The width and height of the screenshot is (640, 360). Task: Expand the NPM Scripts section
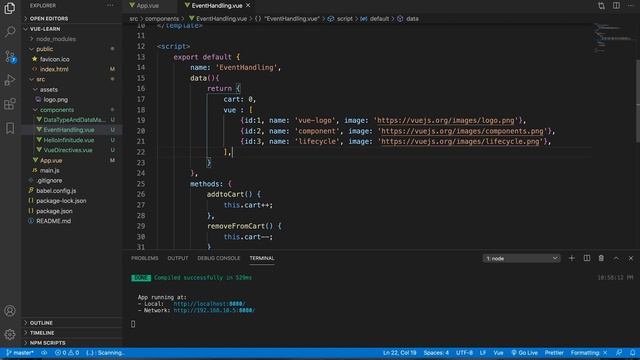[71, 343]
